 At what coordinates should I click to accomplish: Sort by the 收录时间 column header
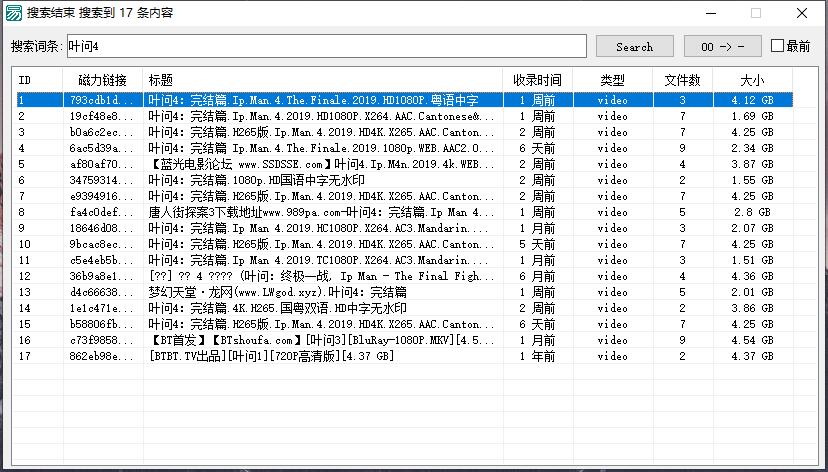pos(537,80)
